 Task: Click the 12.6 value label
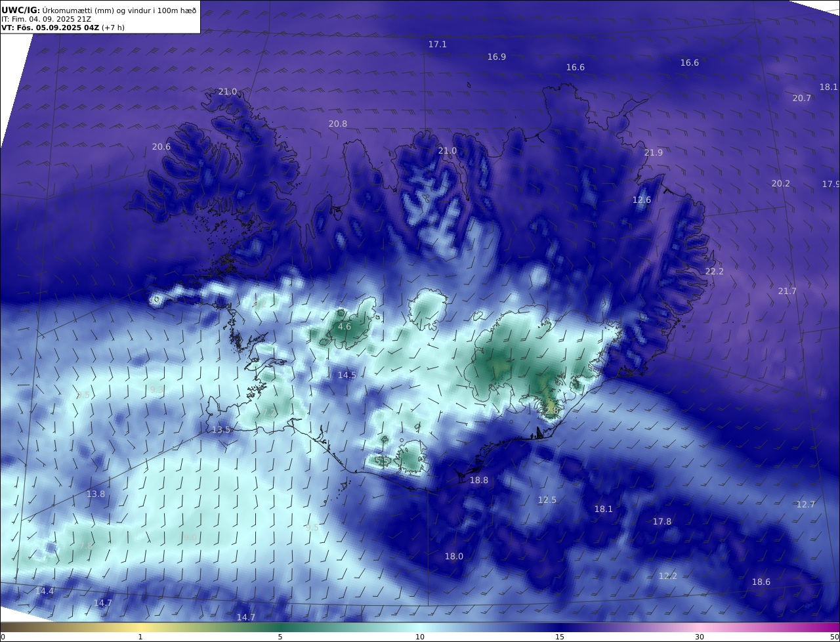tap(642, 200)
